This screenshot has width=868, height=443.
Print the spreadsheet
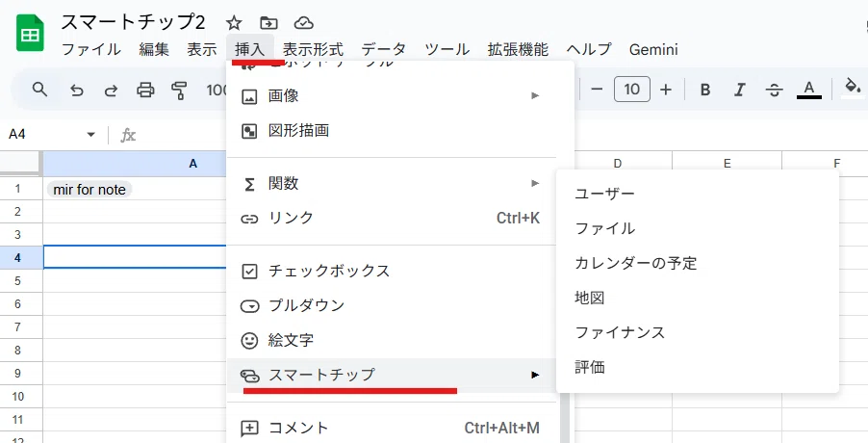coord(145,90)
